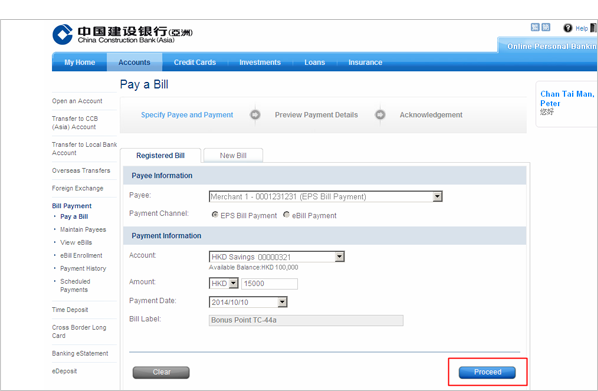Open Transfer to Local Bank Account
This screenshot has width=598, height=391.
tap(84, 149)
